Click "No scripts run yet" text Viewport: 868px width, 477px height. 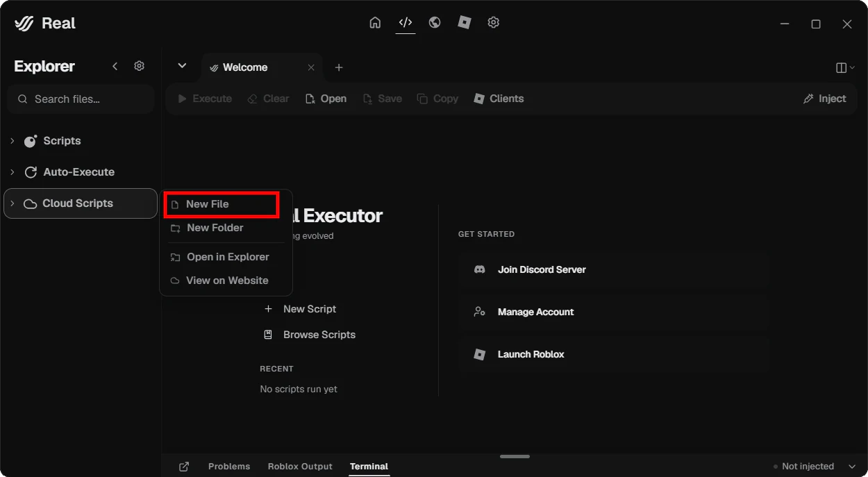[299, 389]
